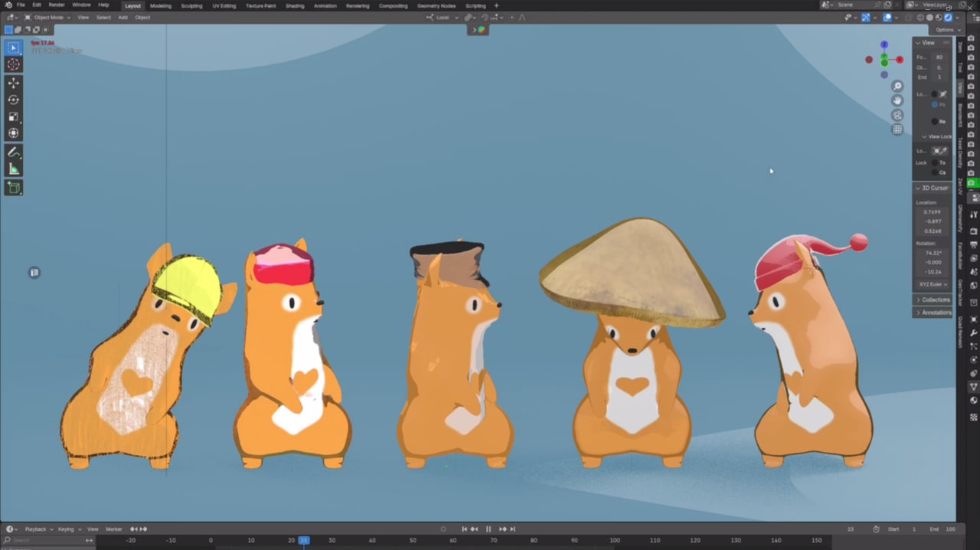Click the End frame field showing 100
The image size is (980, 550).
[943, 529]
